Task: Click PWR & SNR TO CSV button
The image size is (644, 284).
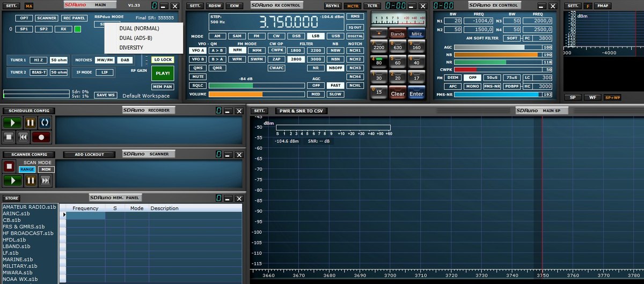Action: click(300, 111)
